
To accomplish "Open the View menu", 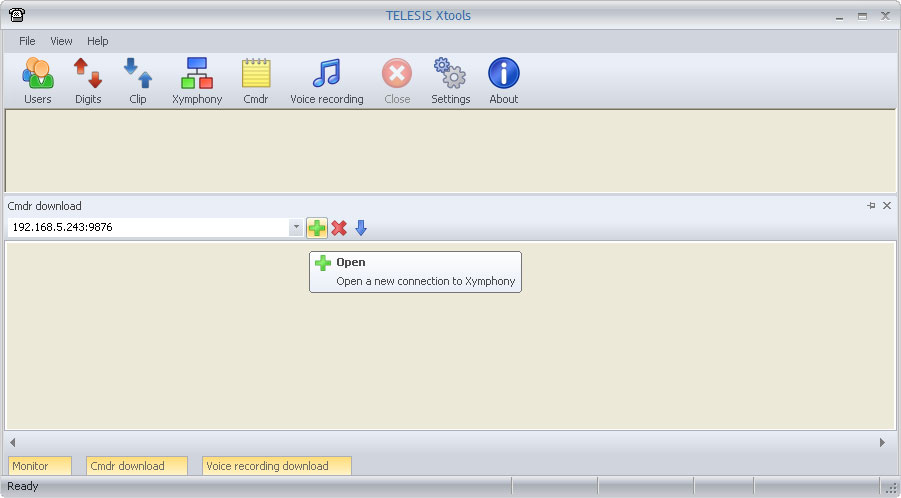I will (61, 41).
